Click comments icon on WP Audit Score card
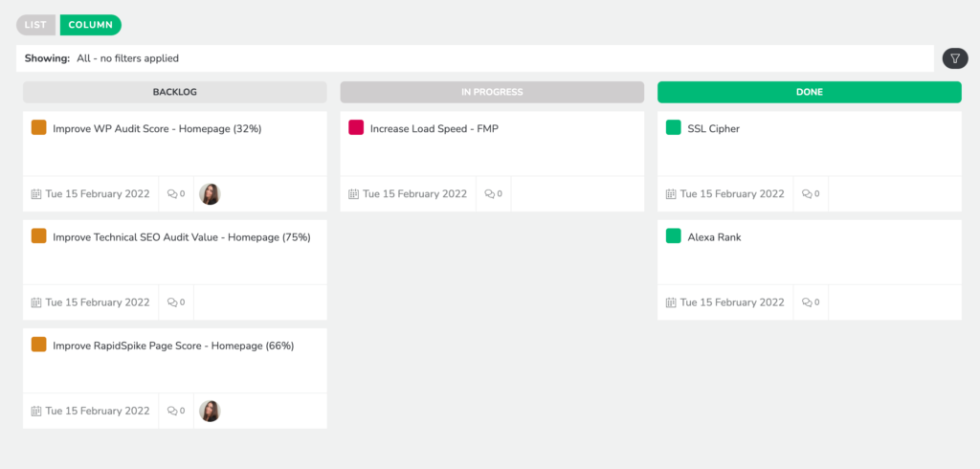 (172, 194)
